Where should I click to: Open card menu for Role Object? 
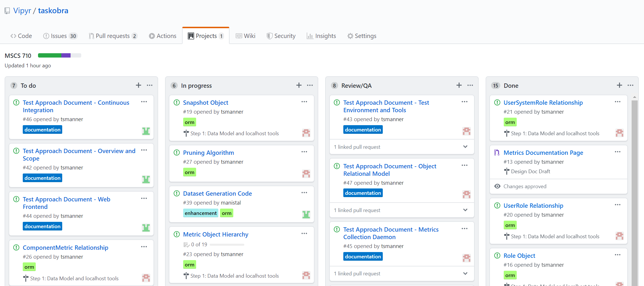(618, 255)
